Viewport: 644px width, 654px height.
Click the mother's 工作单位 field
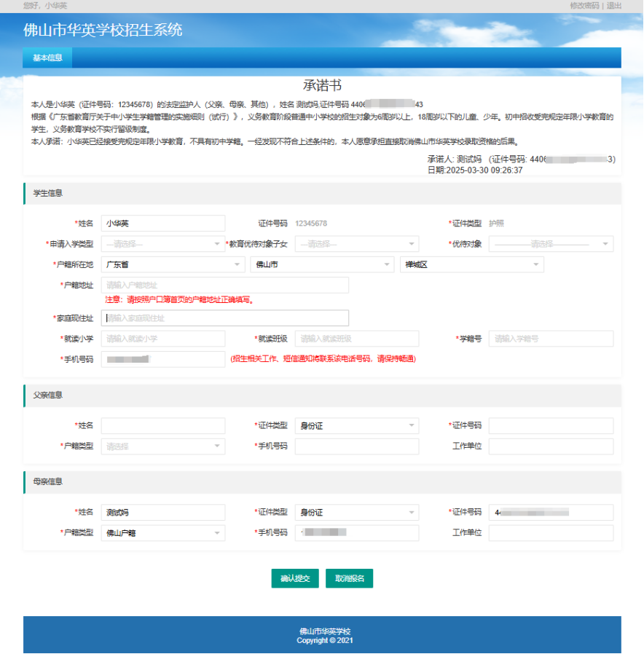(x=551, y=533)
